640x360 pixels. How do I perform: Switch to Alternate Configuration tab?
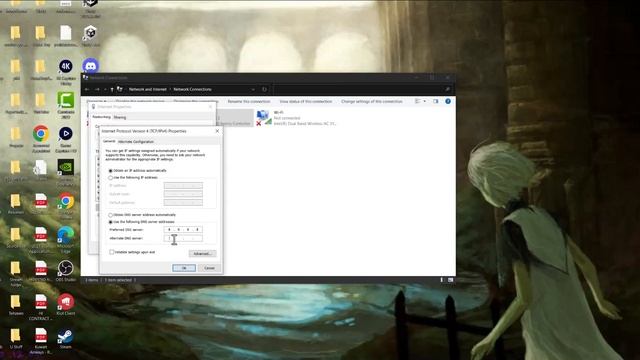tap(136, 142)
